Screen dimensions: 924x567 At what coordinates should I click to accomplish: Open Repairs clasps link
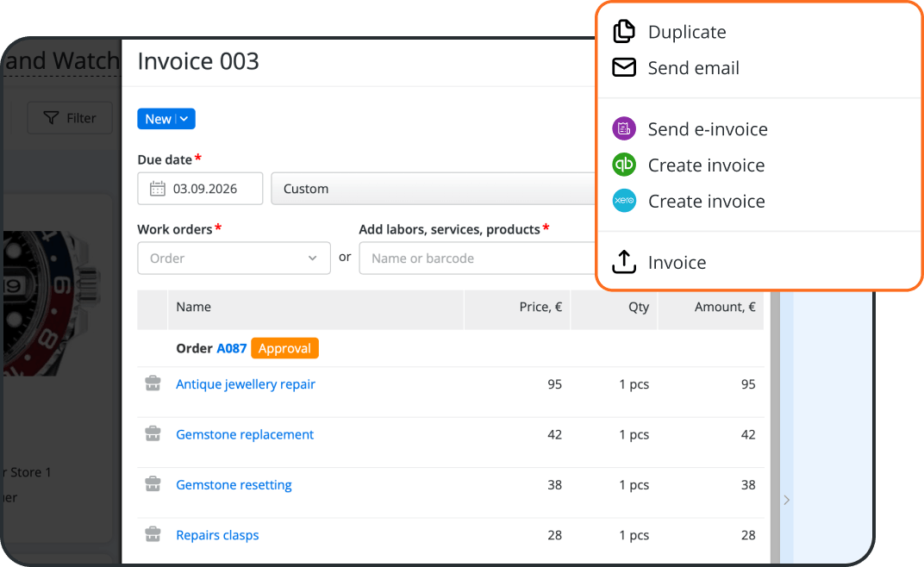pyautogui.click(x=217, y=535)
